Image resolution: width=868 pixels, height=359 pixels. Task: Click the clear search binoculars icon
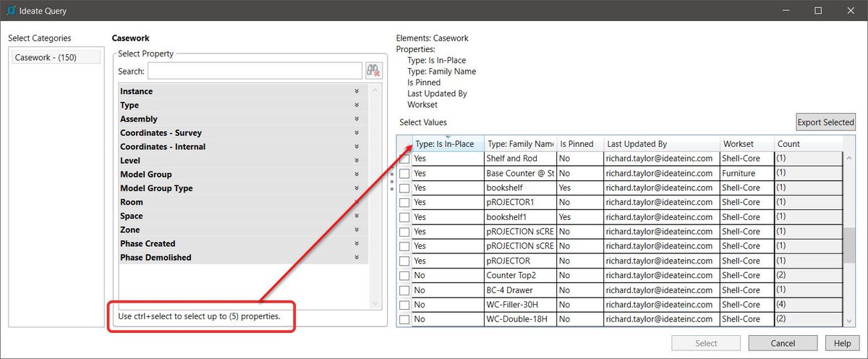pos(373,70)
